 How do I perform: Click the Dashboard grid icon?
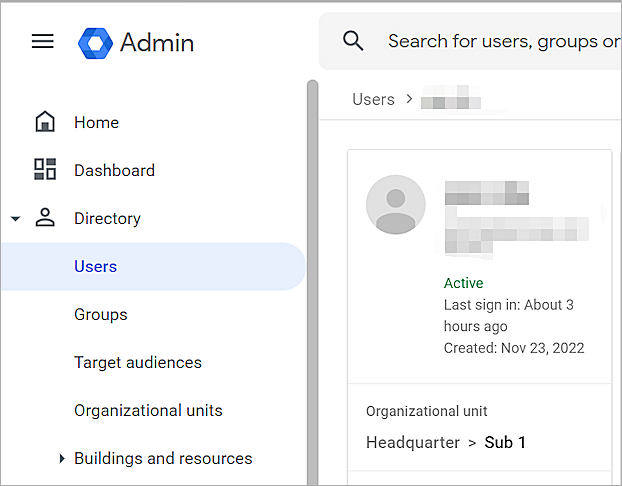point(45,170)
